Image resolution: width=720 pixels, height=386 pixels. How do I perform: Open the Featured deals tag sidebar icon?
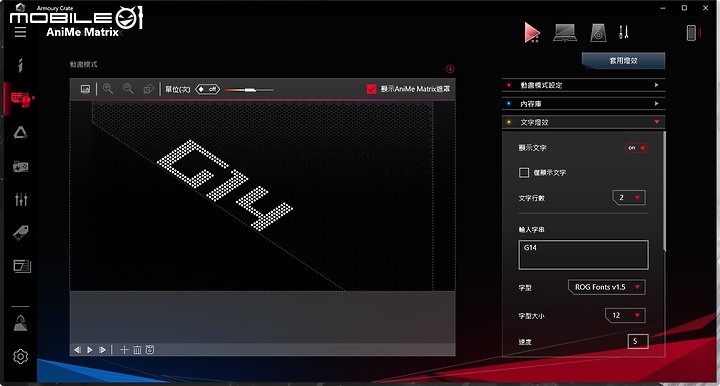21,233
